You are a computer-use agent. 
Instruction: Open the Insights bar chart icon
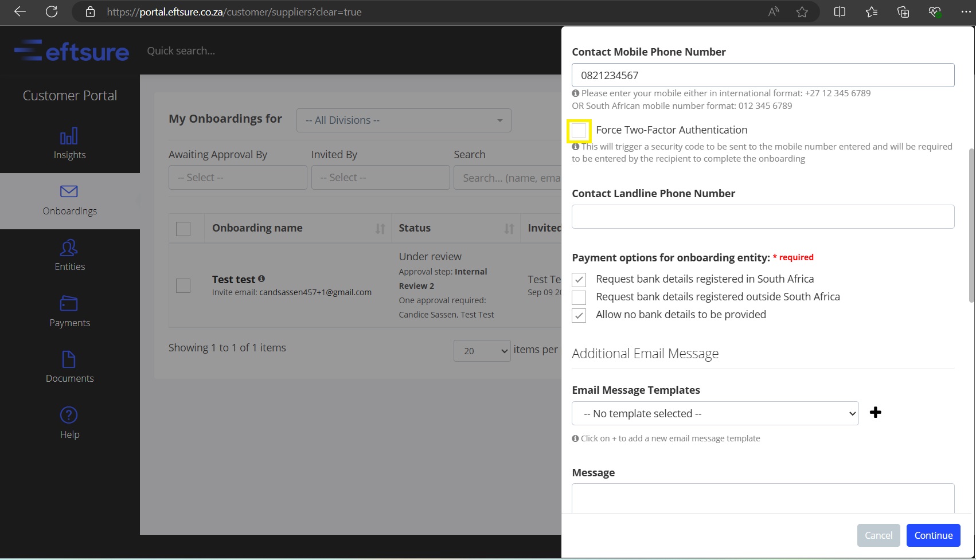tap(69, 136)
